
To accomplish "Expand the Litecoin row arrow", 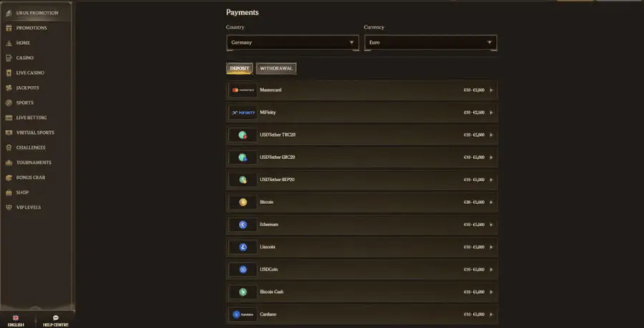I will [x=491, y=247].
